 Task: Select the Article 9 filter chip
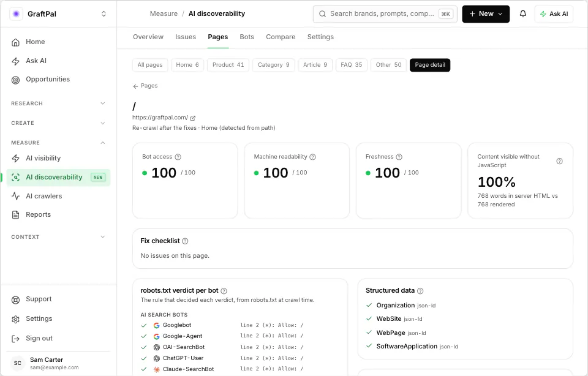point(315,65)
